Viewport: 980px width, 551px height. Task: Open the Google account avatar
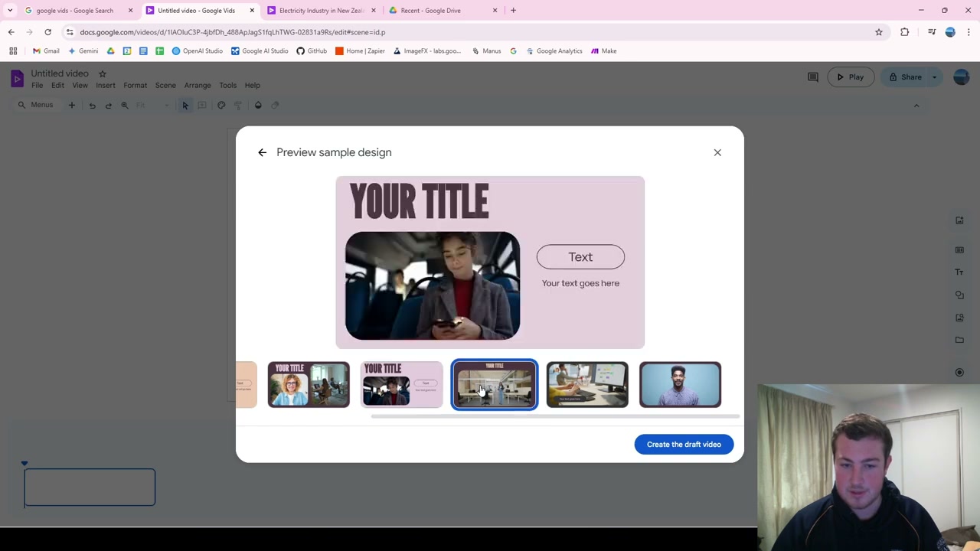961,77
